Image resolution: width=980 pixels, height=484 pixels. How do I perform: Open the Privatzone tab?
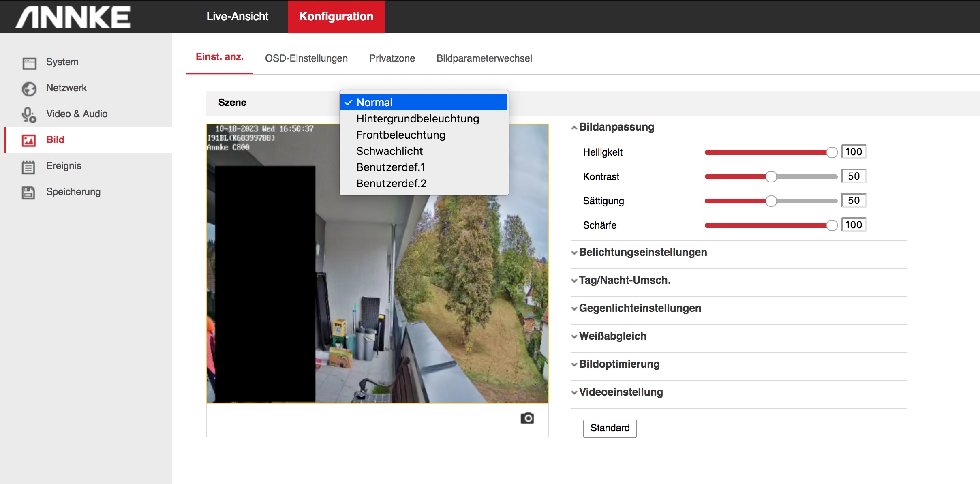(392, 58)
